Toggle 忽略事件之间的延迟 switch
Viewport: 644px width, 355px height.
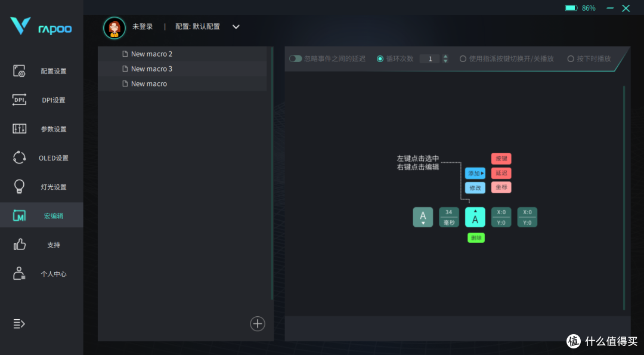pyautogui.click(x=295, y=58)
